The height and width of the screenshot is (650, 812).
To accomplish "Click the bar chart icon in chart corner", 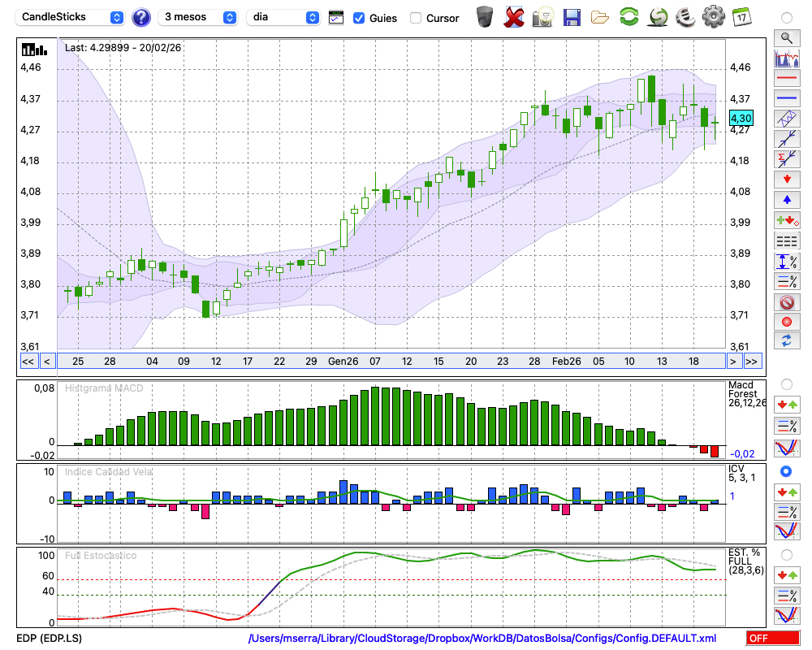I will click(34, 50).
